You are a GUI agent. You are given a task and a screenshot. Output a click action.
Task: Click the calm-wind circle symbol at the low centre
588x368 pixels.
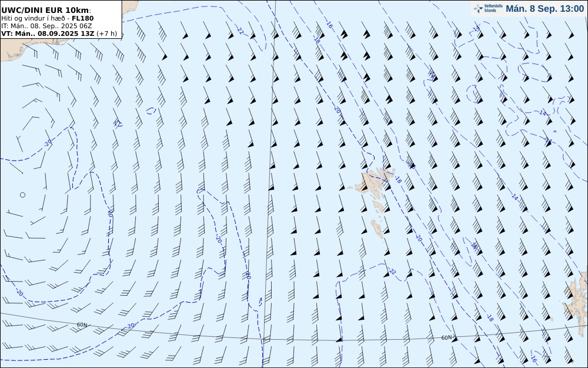pos(22,195)
